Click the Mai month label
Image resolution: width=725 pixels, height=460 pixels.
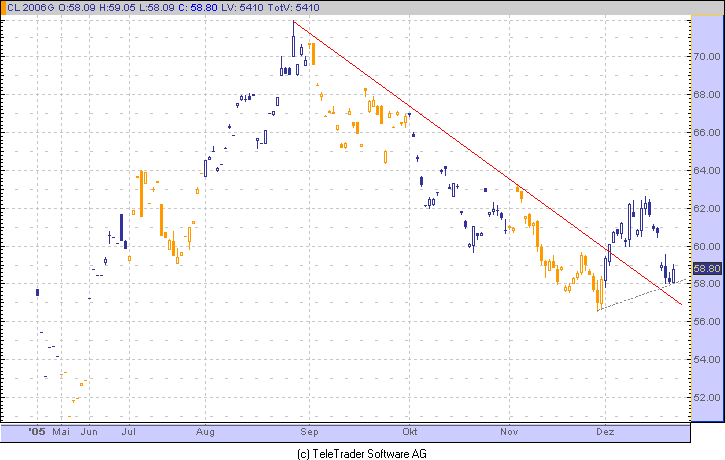[61, 432]
